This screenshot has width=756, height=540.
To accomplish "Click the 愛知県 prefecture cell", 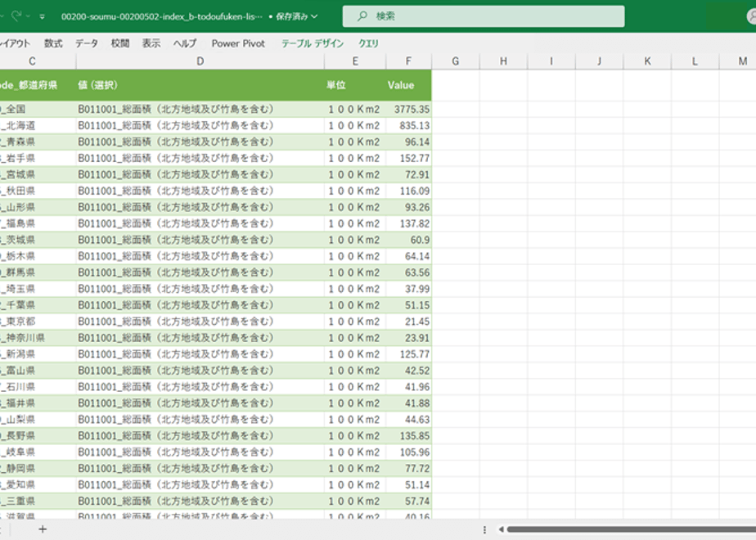I will click(x=38, y=484).
